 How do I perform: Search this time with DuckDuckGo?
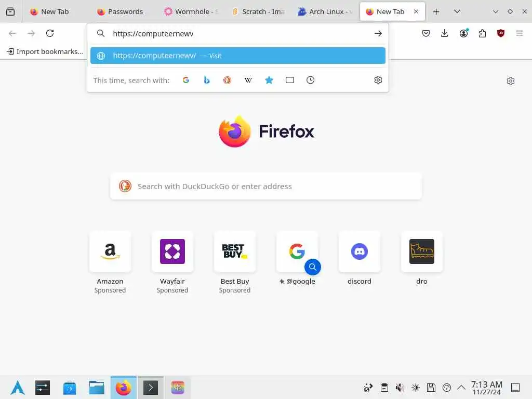tap(228, 80)
